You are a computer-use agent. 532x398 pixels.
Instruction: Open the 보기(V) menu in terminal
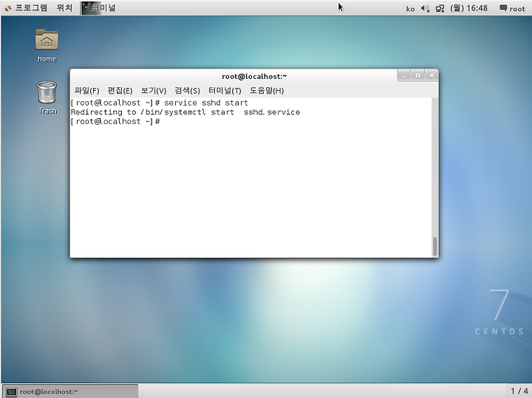pyautogui.click(x=154, y=91)
